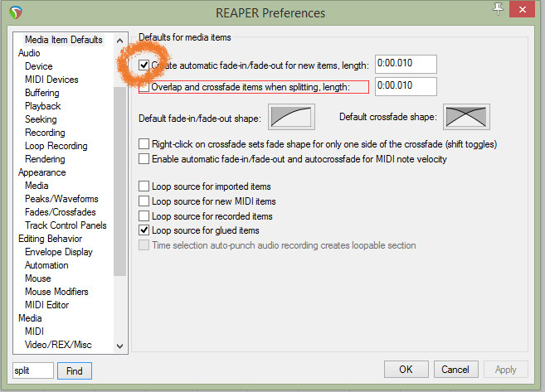Screen dimensions: 545x392
Task: Click Cancel to discard changes
Action: tap(455, 369)
